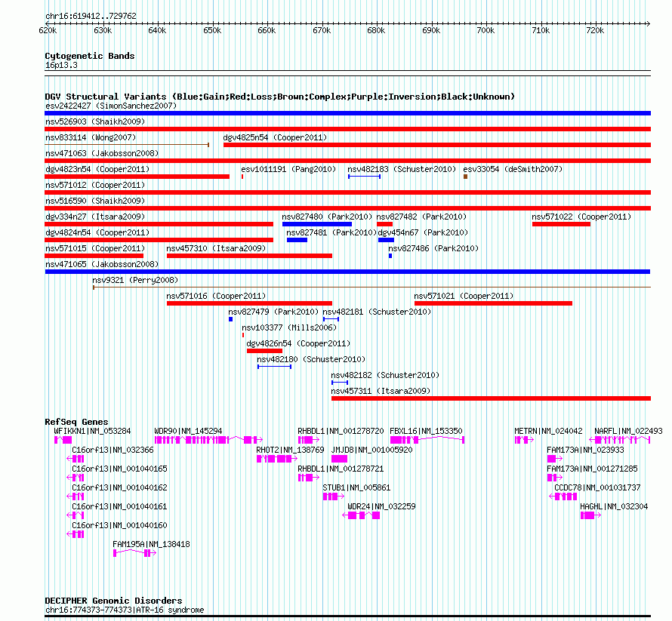The height and width of the screenshot is (621, 672).
Task: Select the 16p13.3 band label
Action: click(61, 65)
